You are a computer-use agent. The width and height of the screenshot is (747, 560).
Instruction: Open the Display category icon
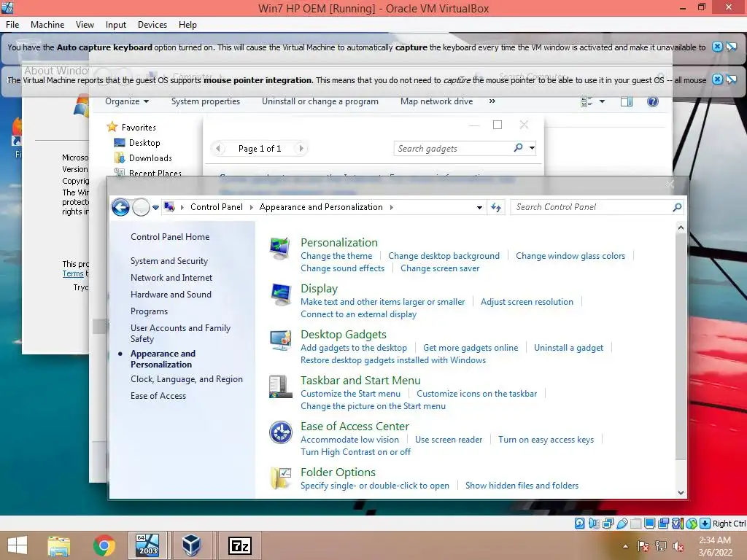click(x=281, y=295)
